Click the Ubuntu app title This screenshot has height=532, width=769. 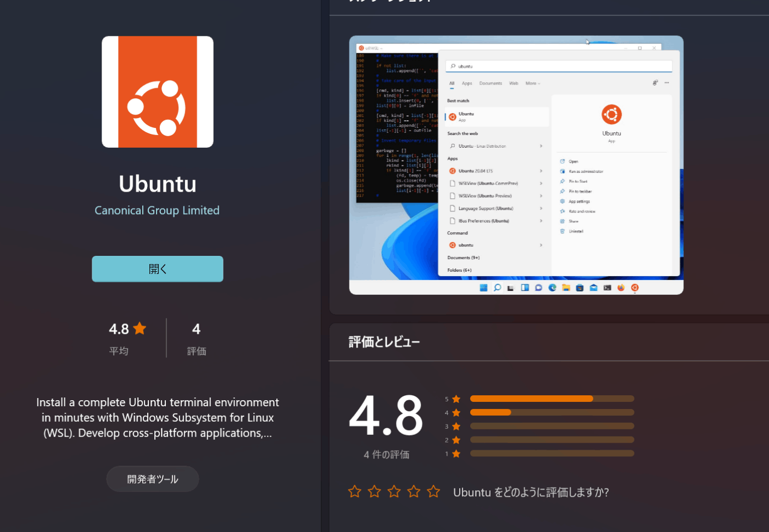[158, 184]
